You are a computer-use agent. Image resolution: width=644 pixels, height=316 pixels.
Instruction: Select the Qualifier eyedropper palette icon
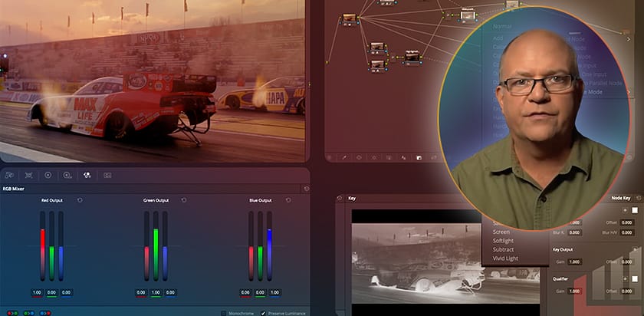tap(343, 157)
